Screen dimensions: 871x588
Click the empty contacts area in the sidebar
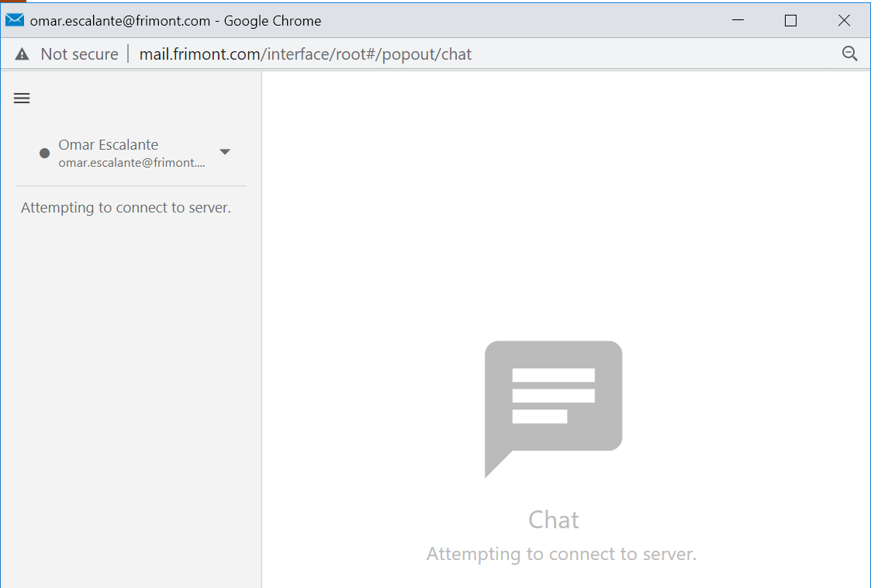tap(130, 388)
